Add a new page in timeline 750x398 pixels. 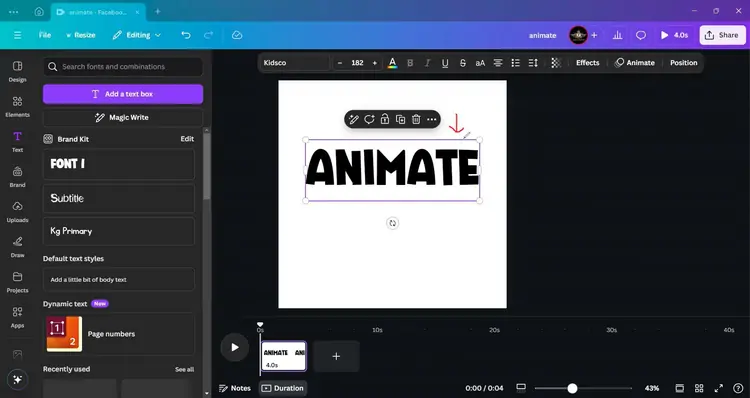[x=336, y=356]
